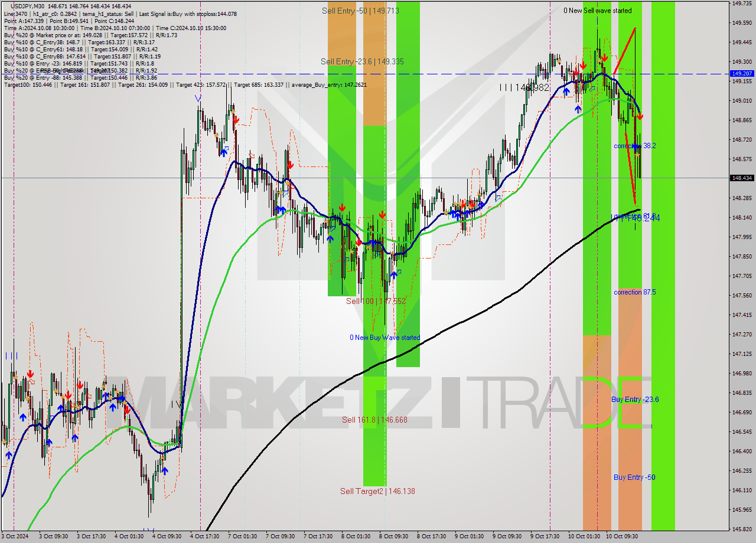Screen dimensions: 756x543
Task: Click the 149.735 price axis value
Action: click(x=742, y=4)
